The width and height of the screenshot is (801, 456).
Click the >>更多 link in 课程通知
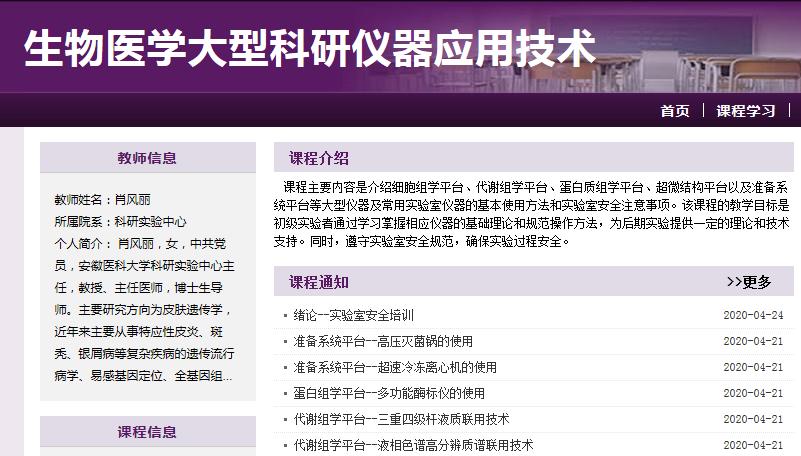coord(749,282)
